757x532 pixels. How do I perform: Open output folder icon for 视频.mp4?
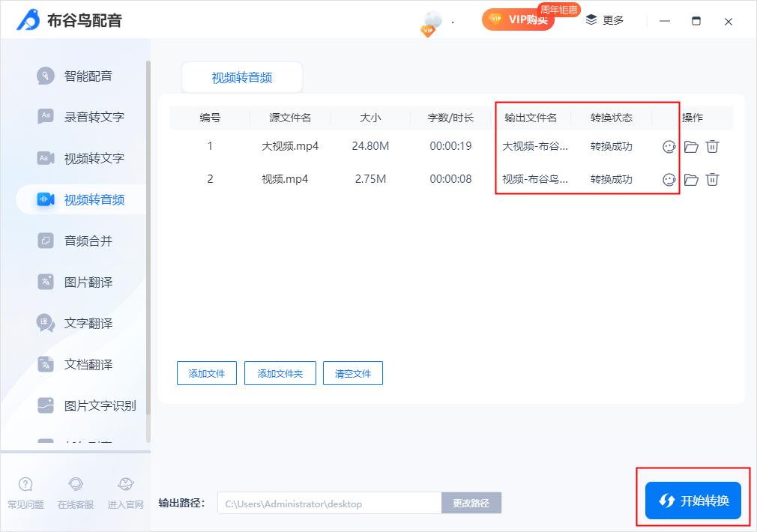click(691, 179)
